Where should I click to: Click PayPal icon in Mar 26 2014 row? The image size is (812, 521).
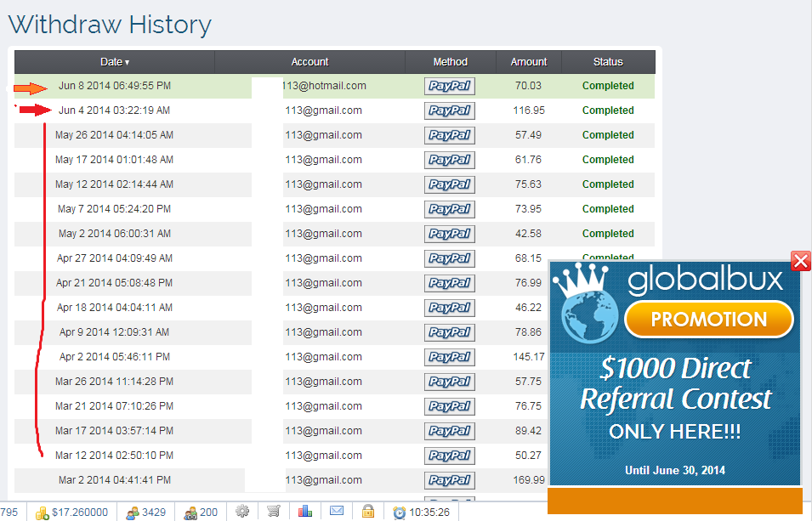(x=450, y=382)
